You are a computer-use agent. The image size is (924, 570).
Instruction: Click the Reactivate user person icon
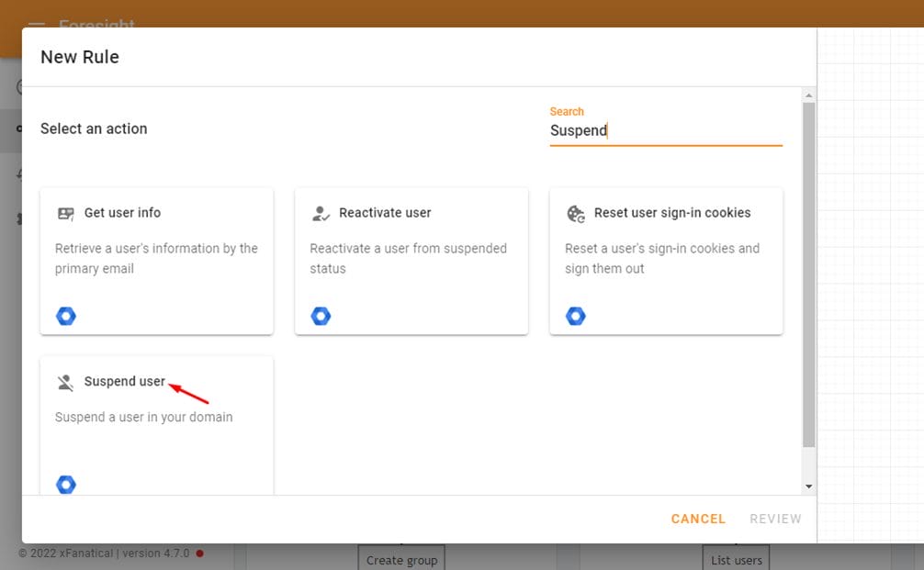321,214
